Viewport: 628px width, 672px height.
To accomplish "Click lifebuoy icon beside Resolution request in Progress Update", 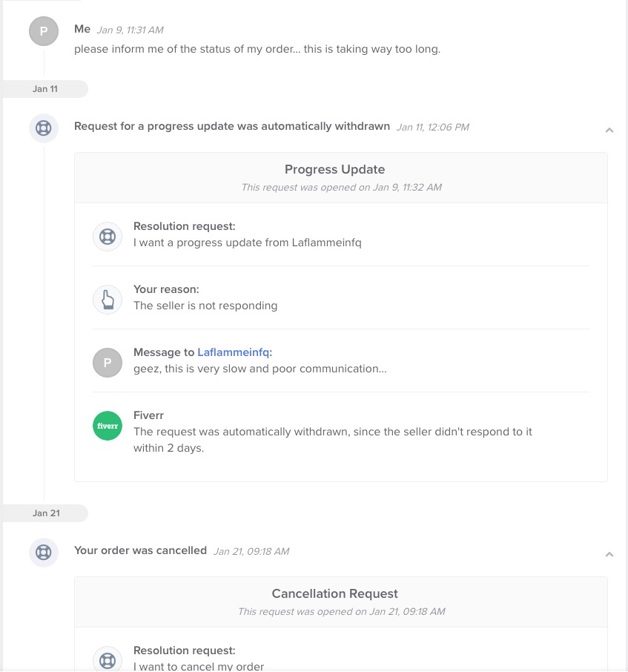I will pyautogui.click(x=108, y=237).
